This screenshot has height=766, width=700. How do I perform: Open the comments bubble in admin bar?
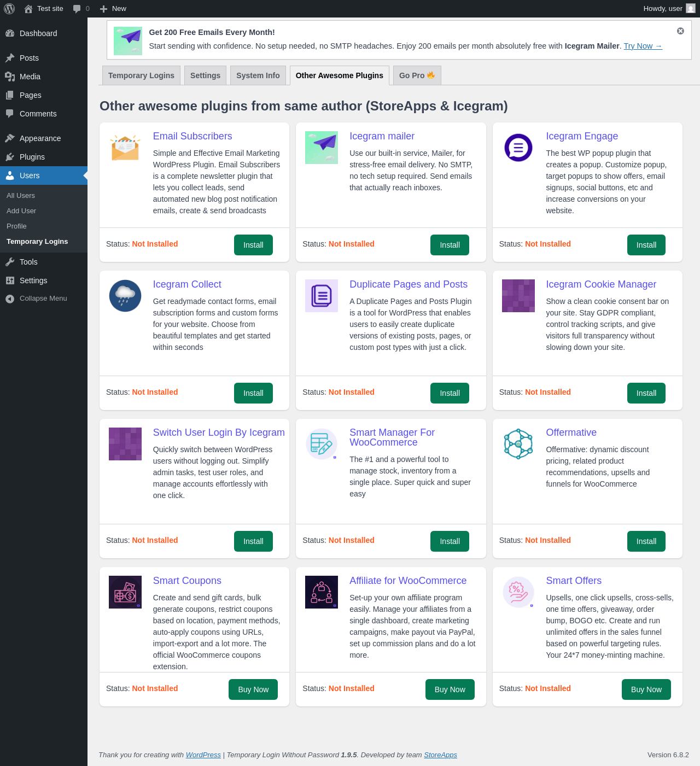click(77, 9)
